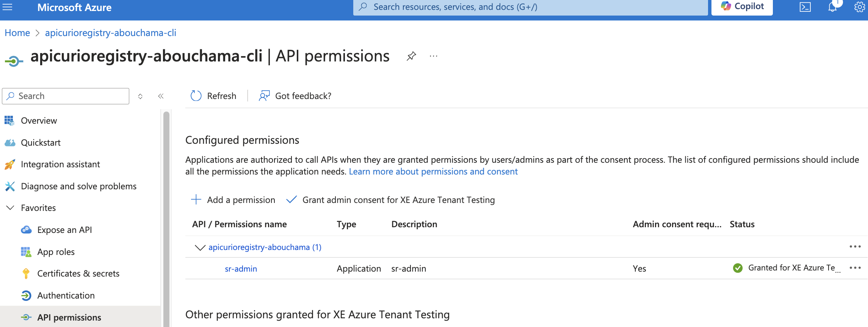This screenshot has width=868, height=327.
Task: Open portal settings gear
Action: coord(859,7)
